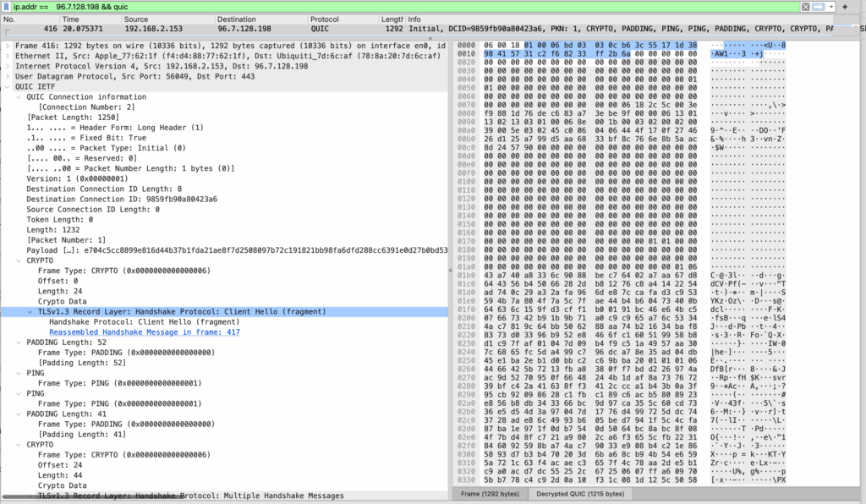Collapse the TLSv1.3 Client Hello record node
The width and height of the screenshot is (866, 504).
click(x=30, y=312)
